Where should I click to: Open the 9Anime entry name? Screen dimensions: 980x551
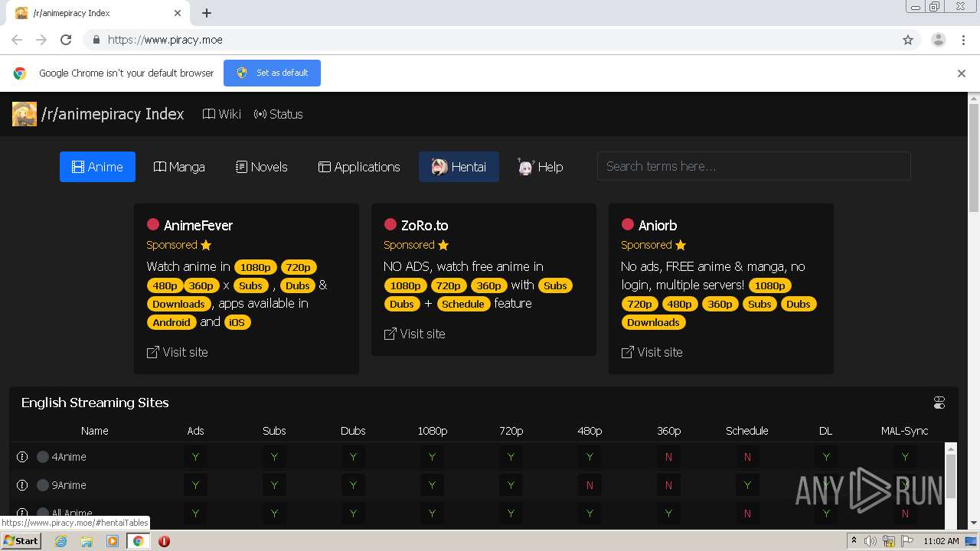tap(69, 485)
